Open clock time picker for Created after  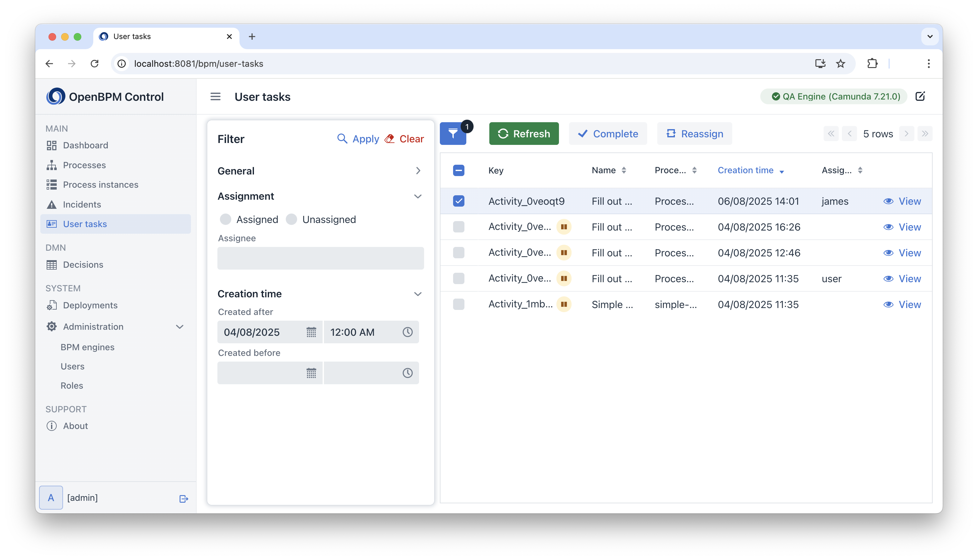click(407, 332)
